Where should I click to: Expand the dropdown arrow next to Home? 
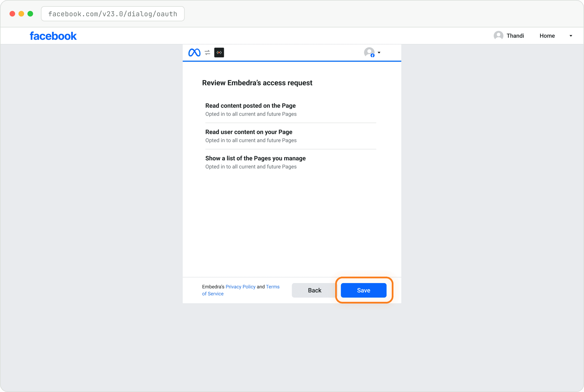(x=571, y=36)
